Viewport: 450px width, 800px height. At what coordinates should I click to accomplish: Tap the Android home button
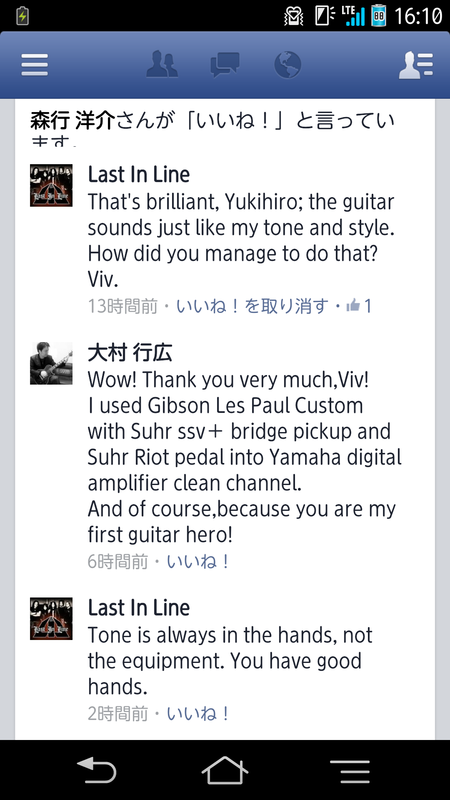pos(224,770)
